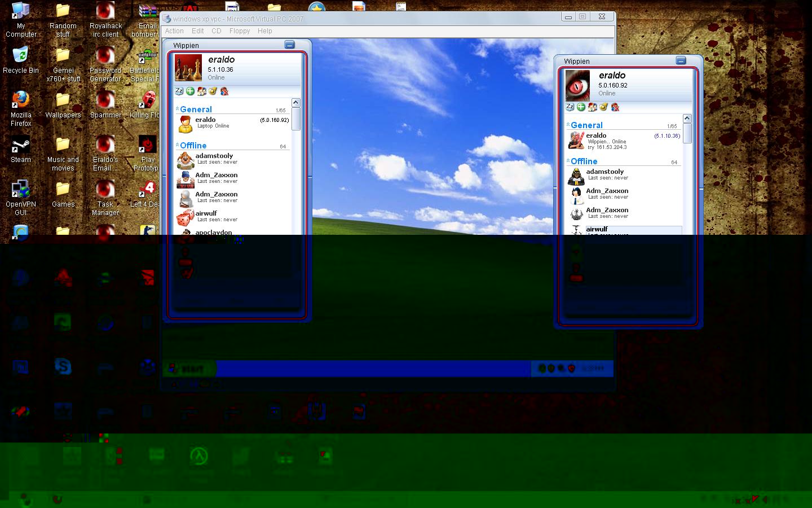The height and width of the screenshot is (508, 812).
Task: Open the group chat icon in left Wippien
Action: pos(201,91)
